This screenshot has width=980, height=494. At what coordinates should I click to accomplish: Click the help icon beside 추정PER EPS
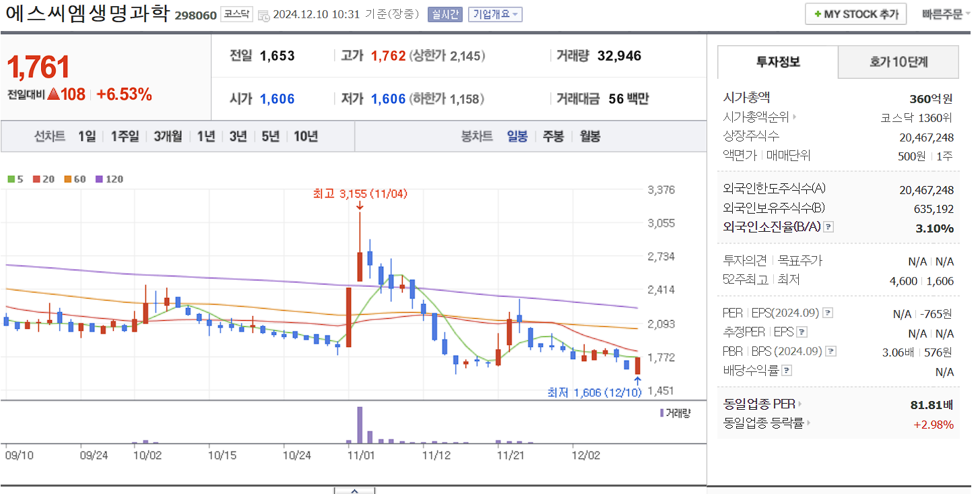[x=802, y=332]
